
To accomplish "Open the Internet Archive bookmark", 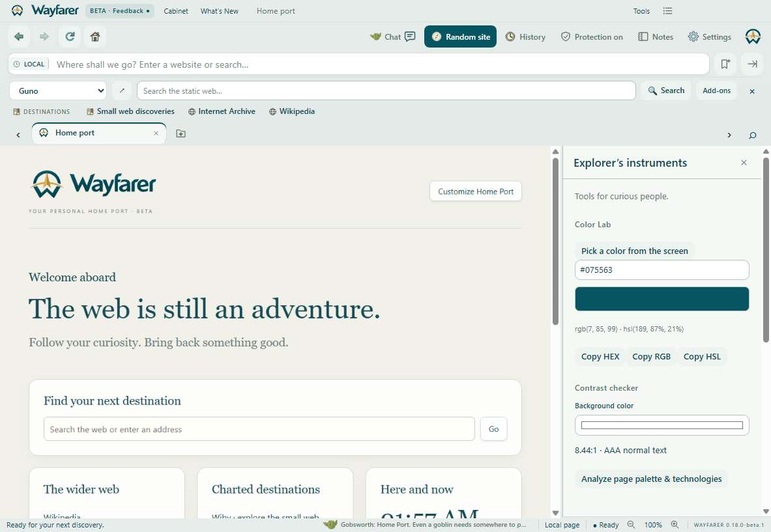I will click(x=222, y=111).
